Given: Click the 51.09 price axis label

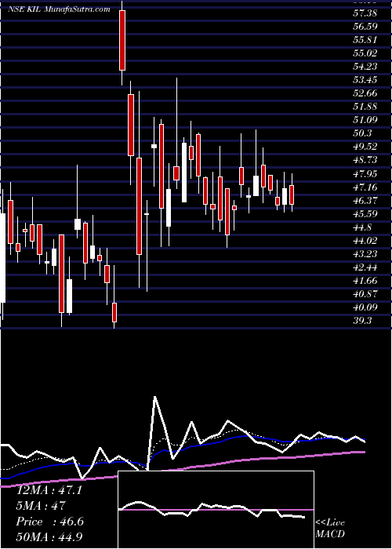Looking at the screenshot, I should pos(365,120).
